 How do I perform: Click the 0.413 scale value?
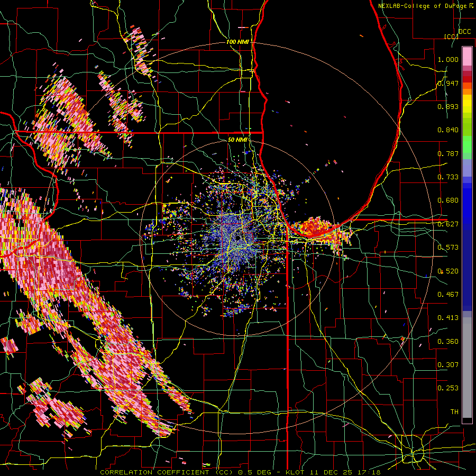click(448, 318)
